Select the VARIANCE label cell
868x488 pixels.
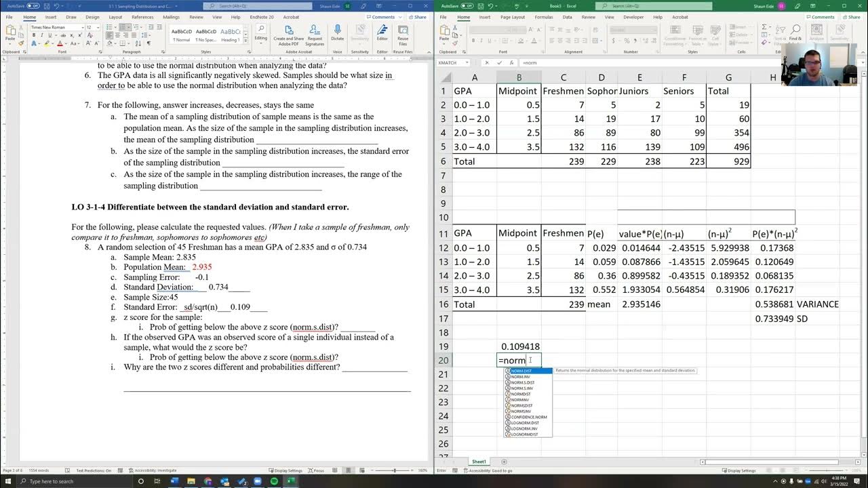[x=817, y=304]
